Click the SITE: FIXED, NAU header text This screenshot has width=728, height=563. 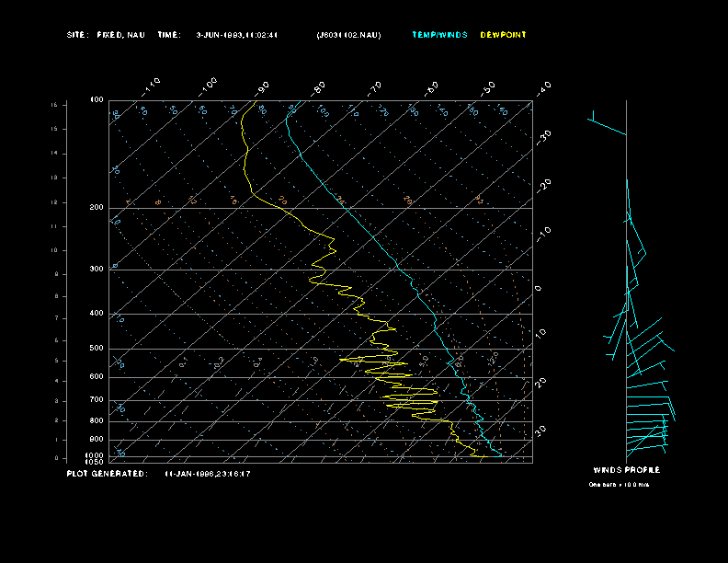tap(106, 35)
